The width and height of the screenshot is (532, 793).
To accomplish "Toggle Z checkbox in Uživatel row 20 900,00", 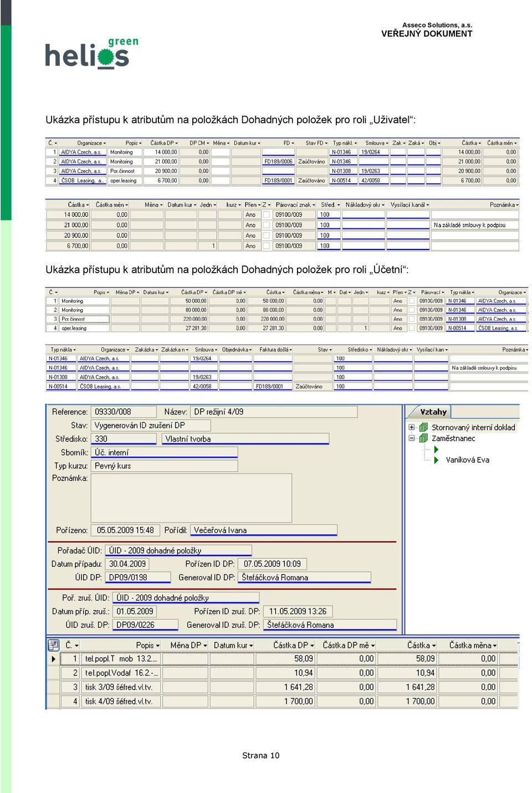I will pyautogui.click(x=266, y=236).
